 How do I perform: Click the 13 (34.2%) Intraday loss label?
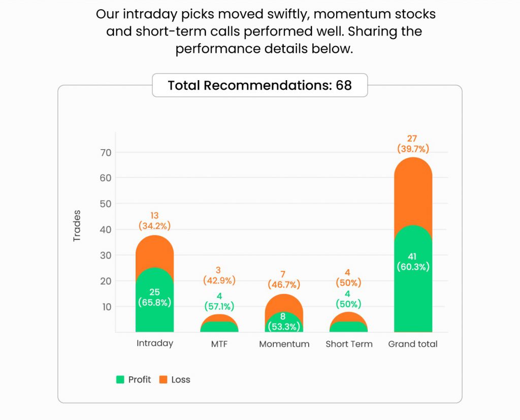[x=154, y=221]
